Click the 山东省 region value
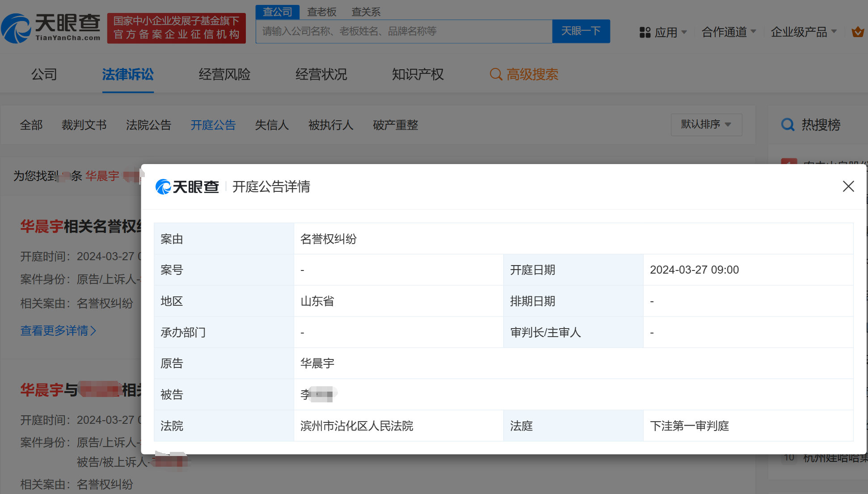The height and width of the screenshot is (494, 868). pyautogui.click(x=317, y=301)
